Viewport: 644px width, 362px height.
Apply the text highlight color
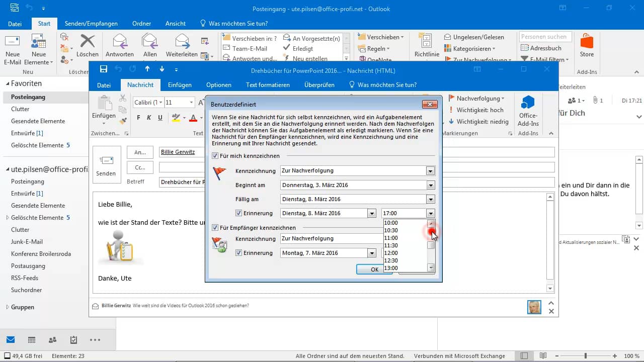point(176,118)
